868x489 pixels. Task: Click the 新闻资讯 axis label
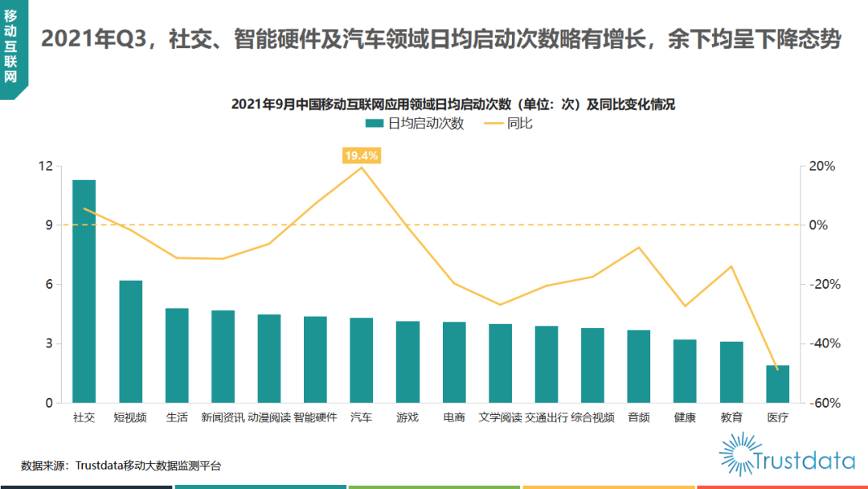coord(222,417)
